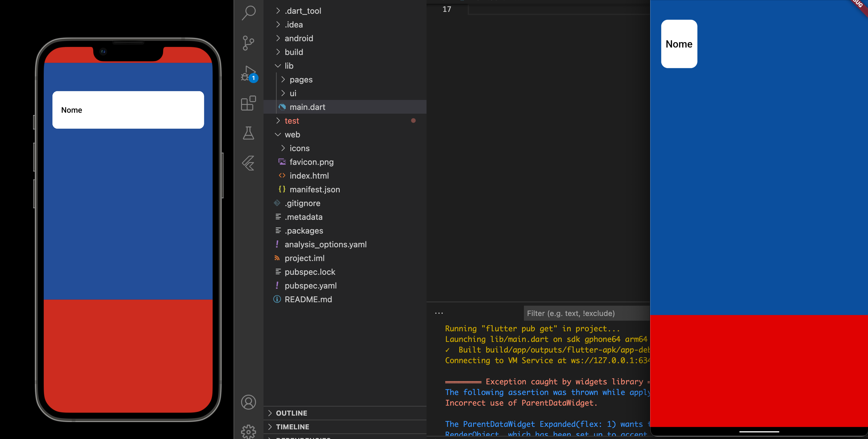
Task: Tap the Nome card on the phone emulator
Action: (x=128, y=110)
